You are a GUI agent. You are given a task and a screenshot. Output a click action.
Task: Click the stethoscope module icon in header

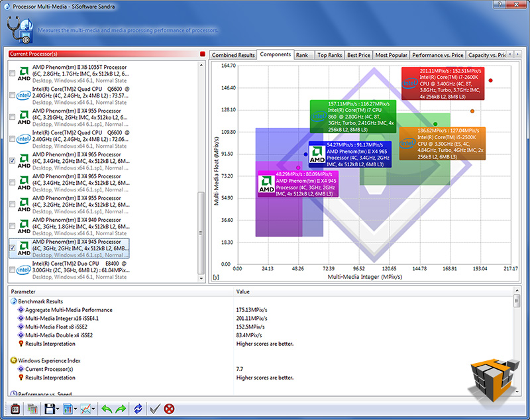pos(20,30)
